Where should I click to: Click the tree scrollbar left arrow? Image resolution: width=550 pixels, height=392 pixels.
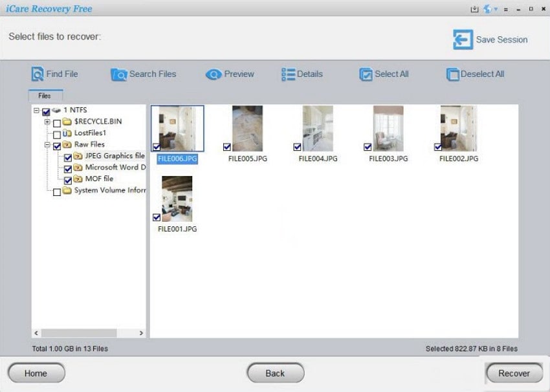36,332
